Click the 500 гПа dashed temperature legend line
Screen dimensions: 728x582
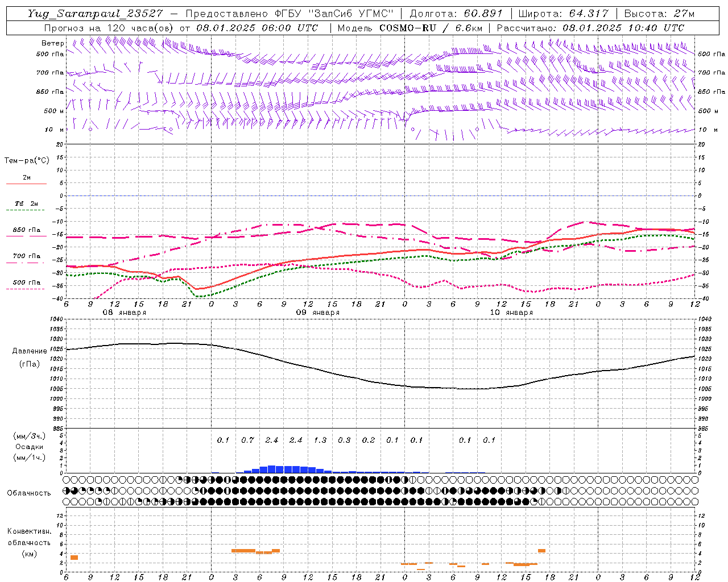[26, 289]
